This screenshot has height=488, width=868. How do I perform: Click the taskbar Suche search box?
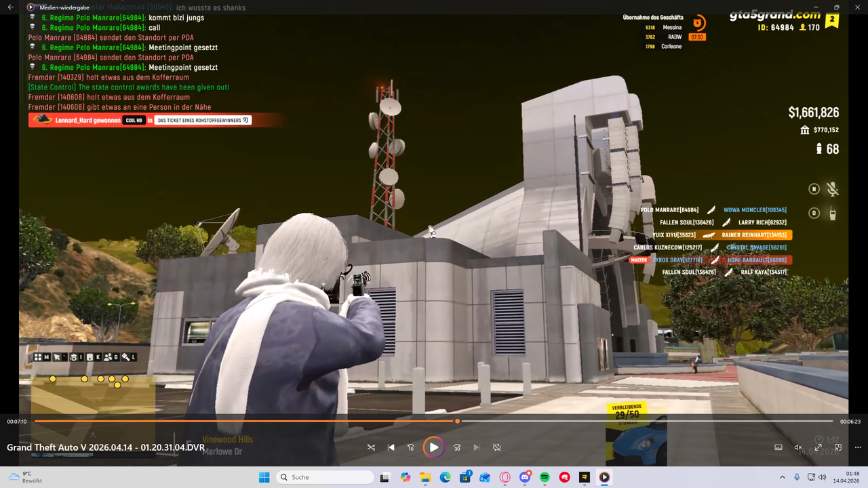(325, 477)
